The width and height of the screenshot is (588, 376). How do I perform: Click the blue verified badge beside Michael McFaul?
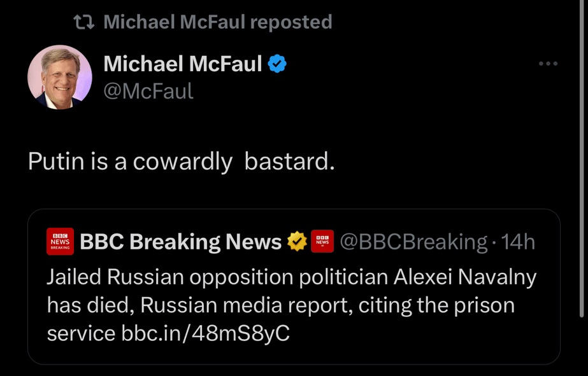[x=278, y=64]
